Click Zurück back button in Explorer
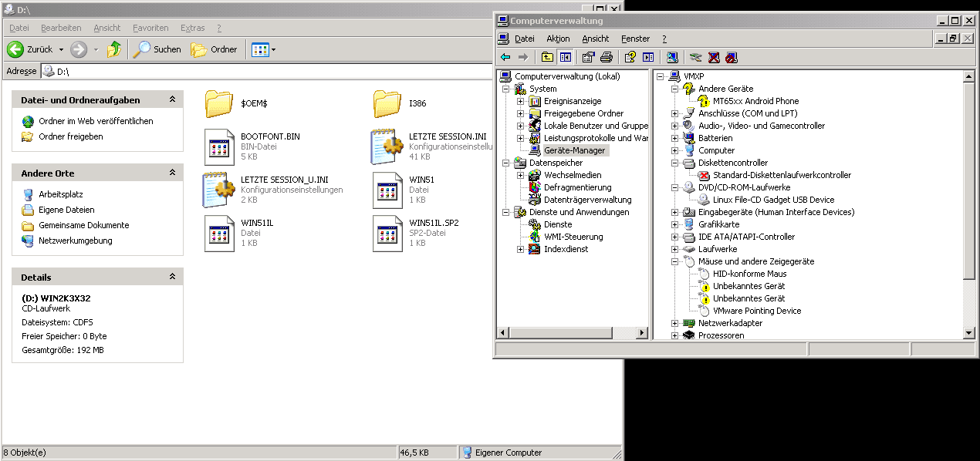This screenshot has width=980, height=461. point(31,49)
